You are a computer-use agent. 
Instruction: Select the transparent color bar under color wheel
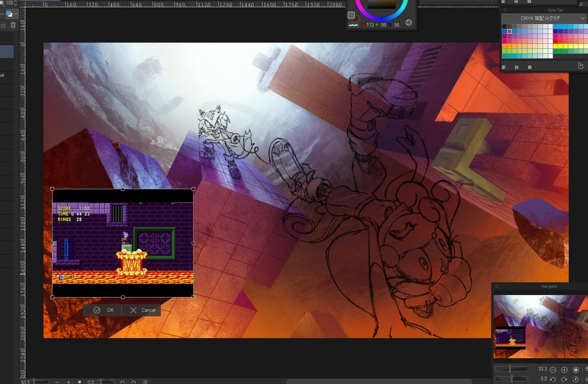tap(353, 25)
